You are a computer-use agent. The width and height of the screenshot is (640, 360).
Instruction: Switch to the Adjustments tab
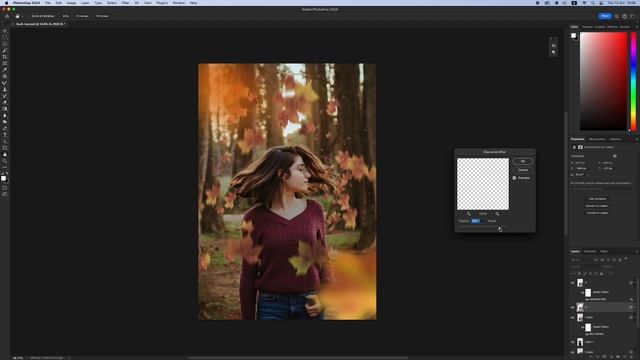[596, 139]
